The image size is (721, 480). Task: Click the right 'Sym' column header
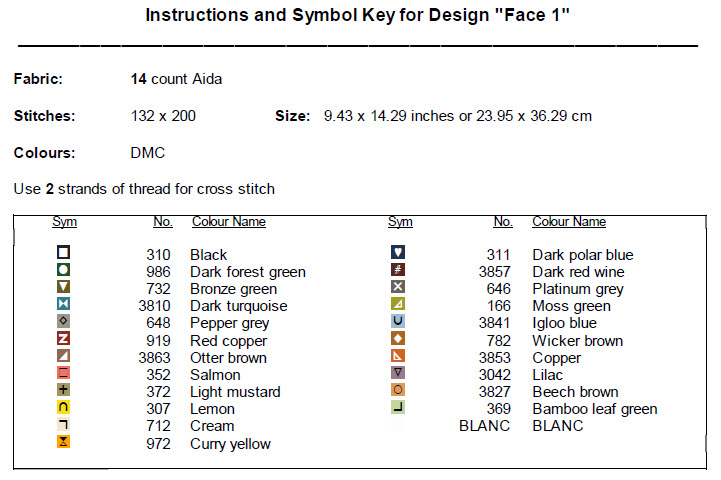tap(400, 222)
